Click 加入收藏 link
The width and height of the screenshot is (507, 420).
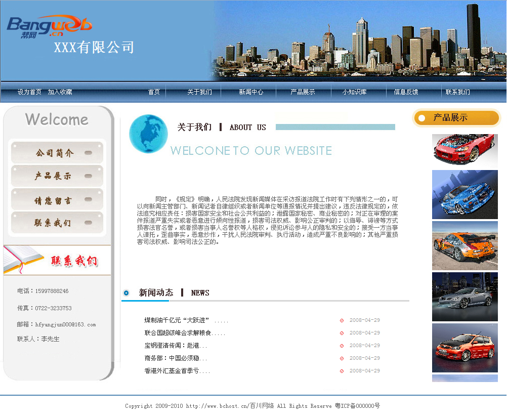point(60,92)
